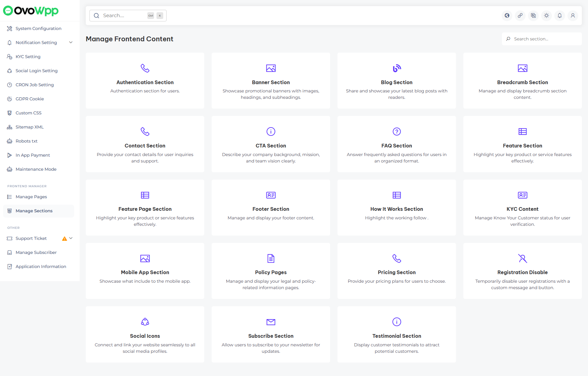
Task: Click the Support Ticket warning triangle
Action: (x=64, y=239)
